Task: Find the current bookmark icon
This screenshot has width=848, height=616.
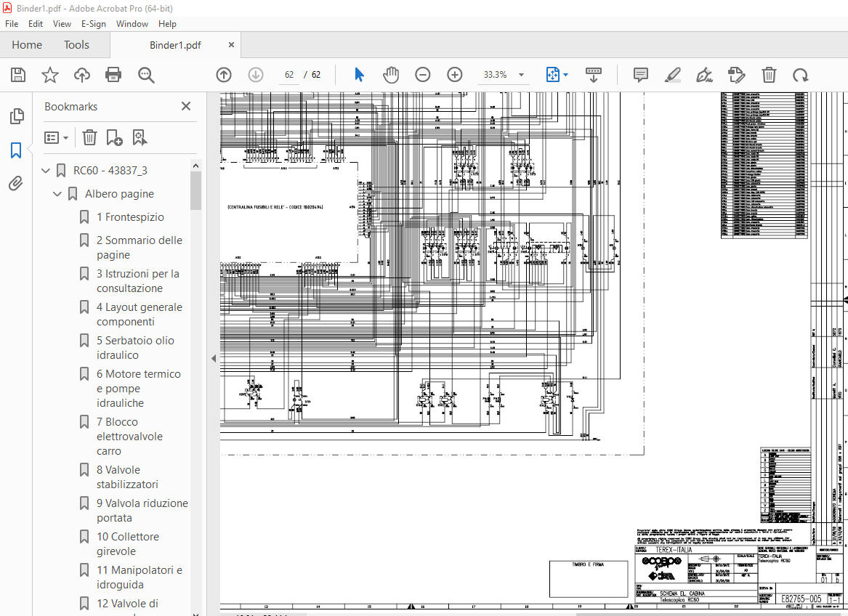Action: 140,137
